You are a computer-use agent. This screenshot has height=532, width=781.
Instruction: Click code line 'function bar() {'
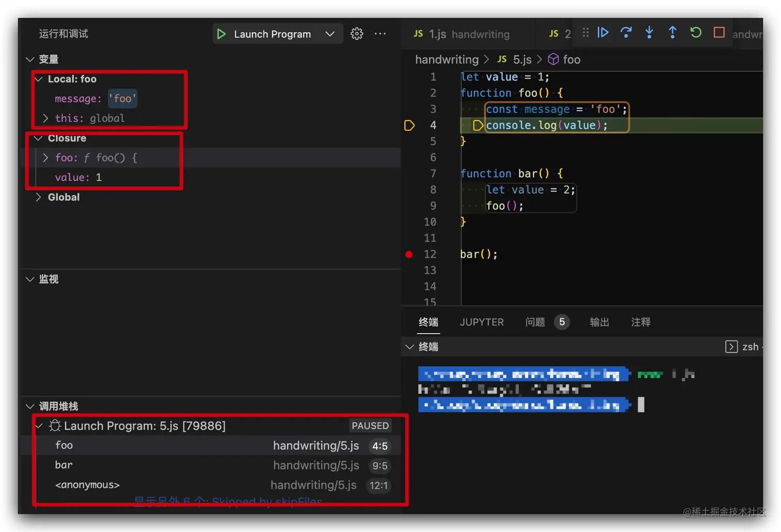(511, 174)
